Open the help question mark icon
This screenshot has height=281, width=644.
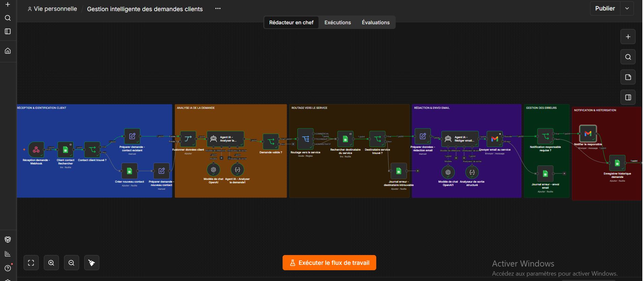coord(8,268)
